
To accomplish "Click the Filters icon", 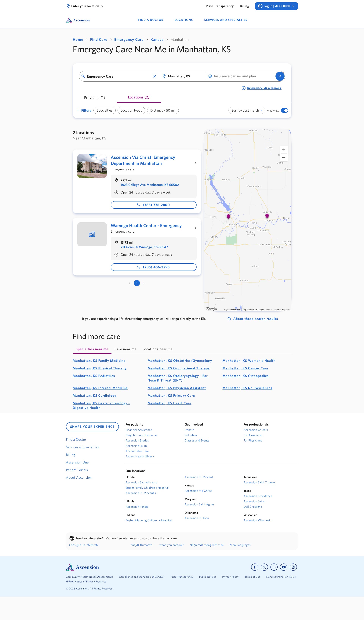I will click(x=78, y=110).
